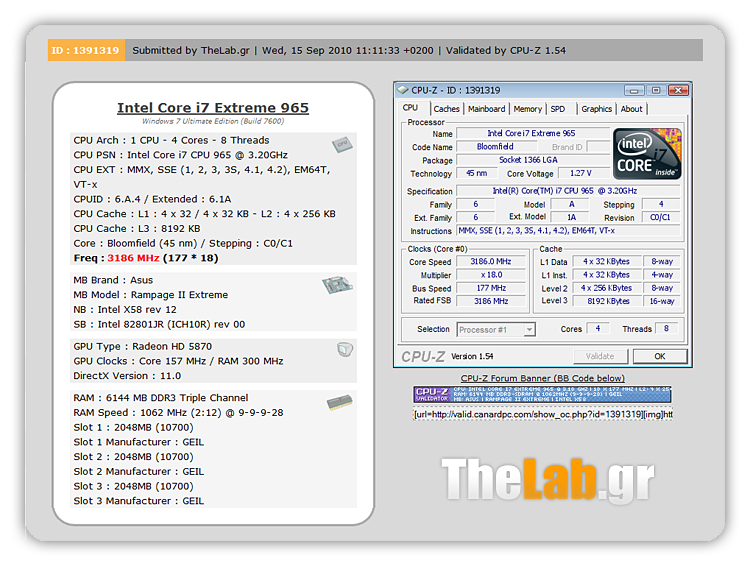Click the BB code URL input field

point(543,414)
